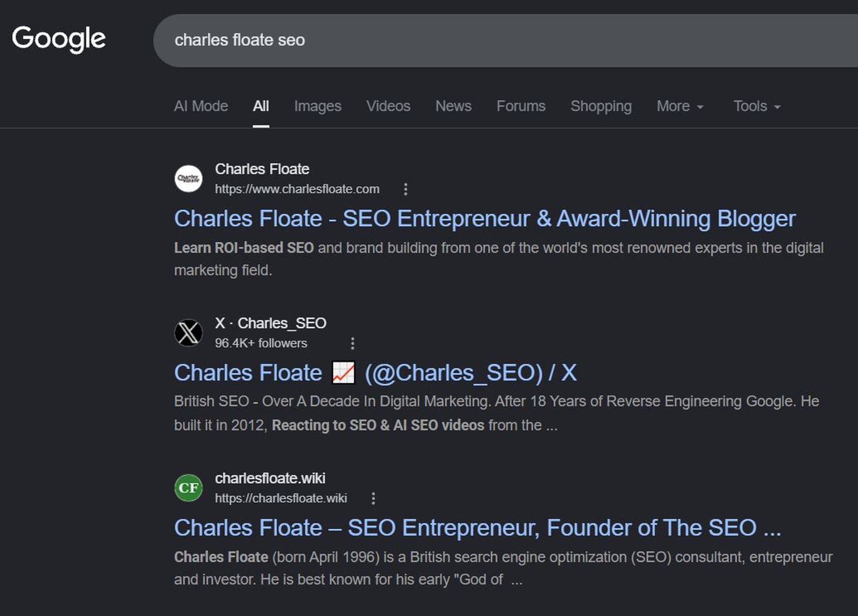This screenshot has width=858, height=616.
Task: Open 'Founder of The SEO ...' result link
Action: pos(477,528)
